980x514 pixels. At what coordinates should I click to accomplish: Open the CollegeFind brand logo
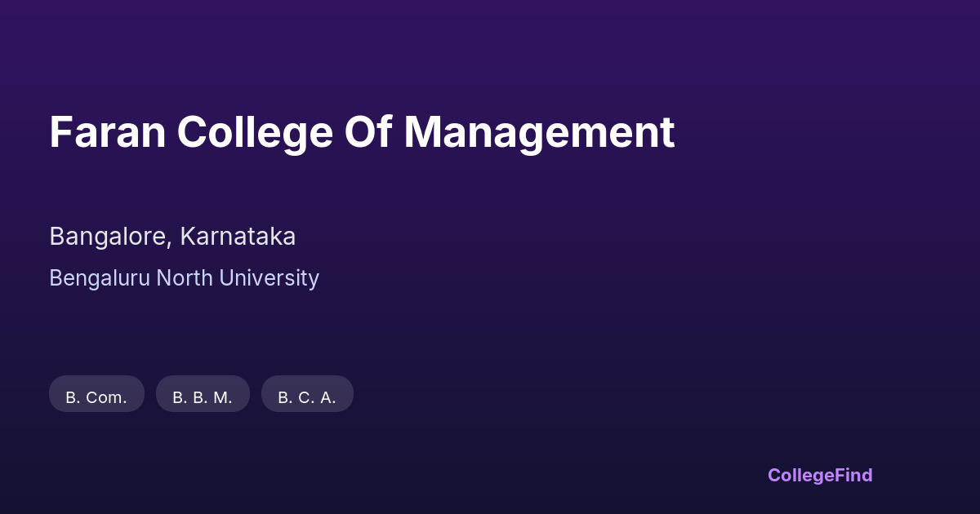[819, 475]
